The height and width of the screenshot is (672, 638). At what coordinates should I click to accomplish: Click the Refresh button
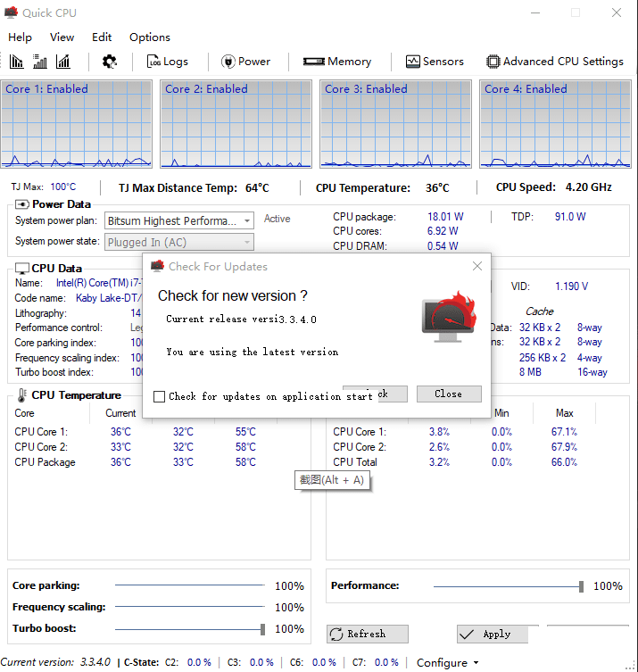pos(368,634)
